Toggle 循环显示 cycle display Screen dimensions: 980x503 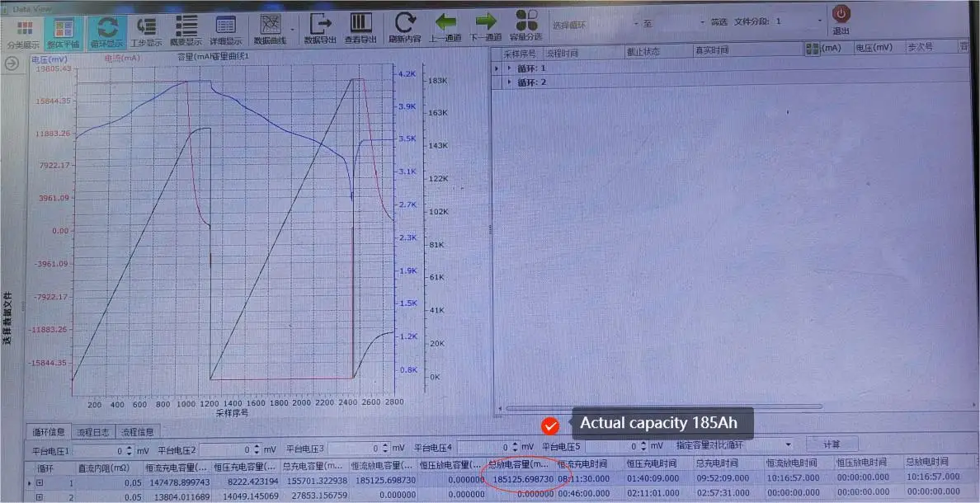coord(106,32)
